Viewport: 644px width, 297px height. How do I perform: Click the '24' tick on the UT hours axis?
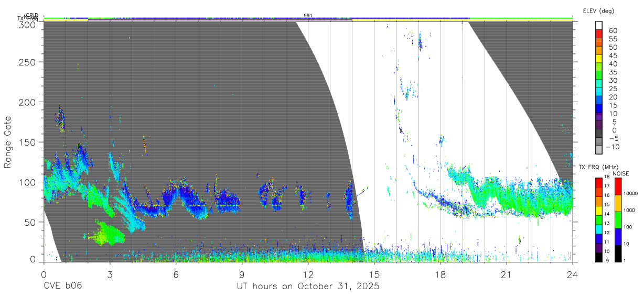(x=573, y=274)
